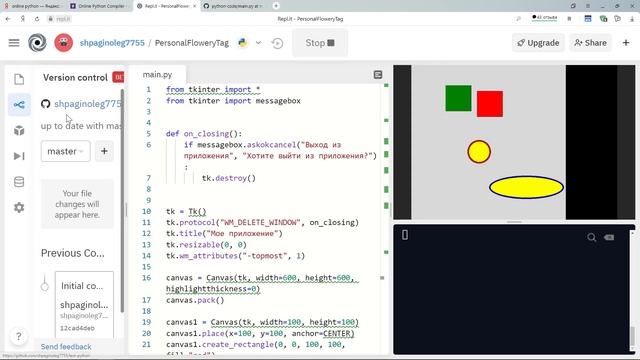The width and height of the screenshot is (640, 360).
Task: Open Settings gear in sidebar
Action: [19, 207]
